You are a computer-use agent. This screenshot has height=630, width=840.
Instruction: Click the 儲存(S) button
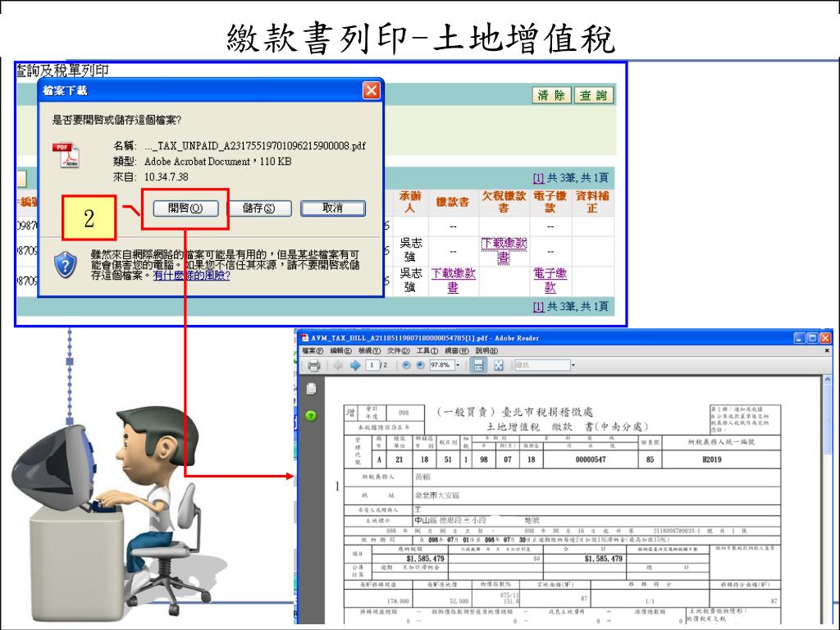pyautogui.click(x=259, y=208)
